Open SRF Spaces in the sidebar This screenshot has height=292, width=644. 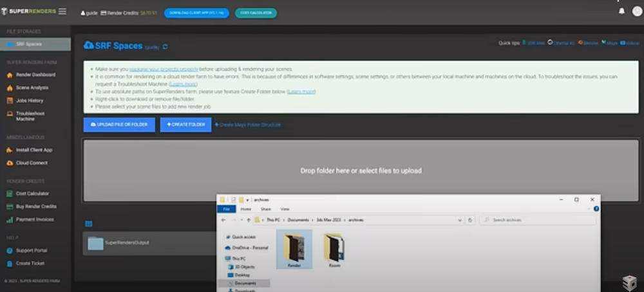tap(35, 44)
